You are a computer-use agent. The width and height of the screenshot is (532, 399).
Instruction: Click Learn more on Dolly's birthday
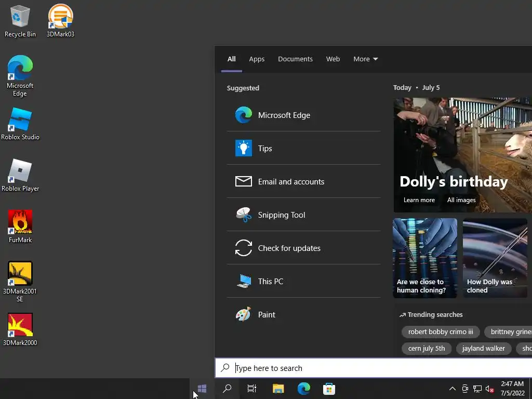(x=419, y=200)
